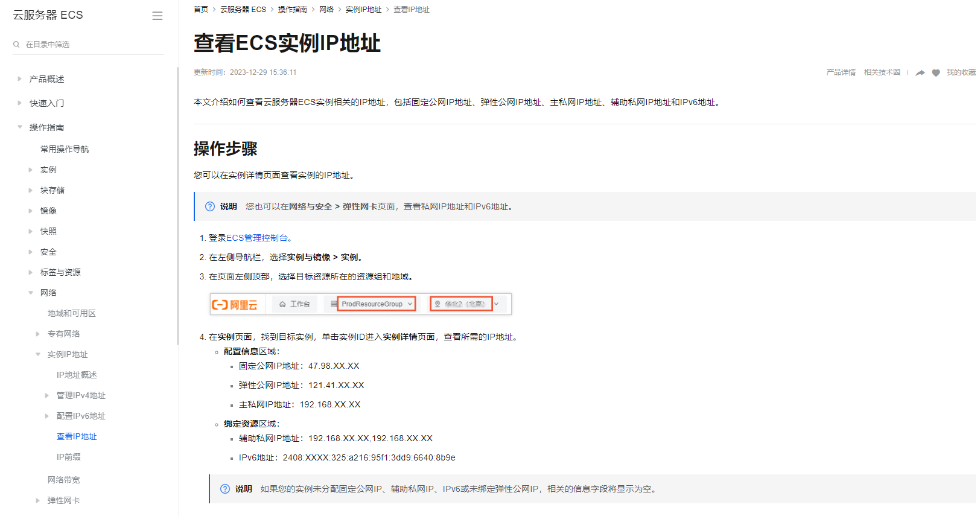Expand the 安全 tree arrow

point(30,252)
